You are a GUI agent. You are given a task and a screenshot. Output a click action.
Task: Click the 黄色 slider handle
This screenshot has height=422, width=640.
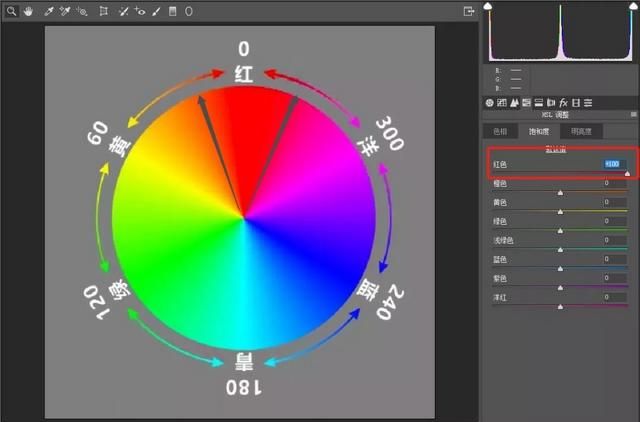click(x=560, y=212)
